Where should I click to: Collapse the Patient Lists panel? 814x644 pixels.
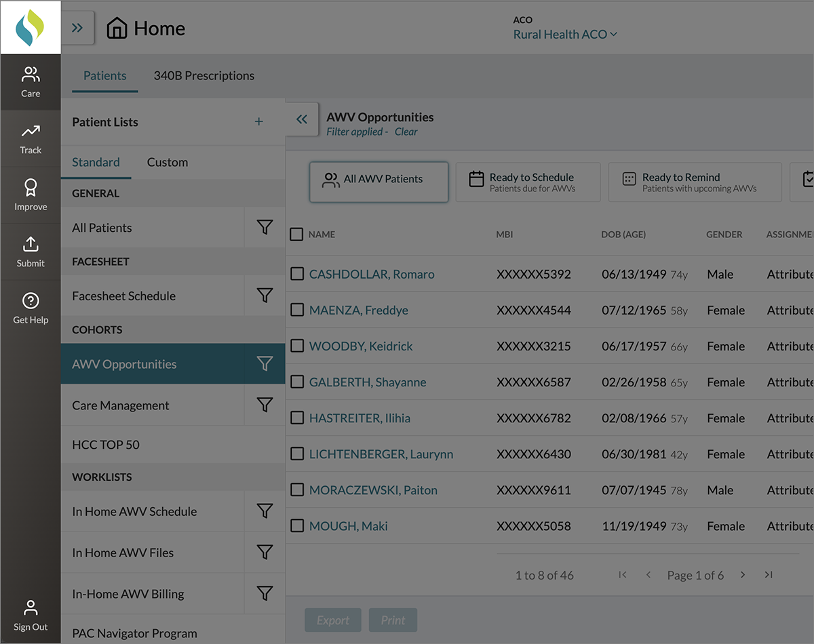tap(302, 119)
